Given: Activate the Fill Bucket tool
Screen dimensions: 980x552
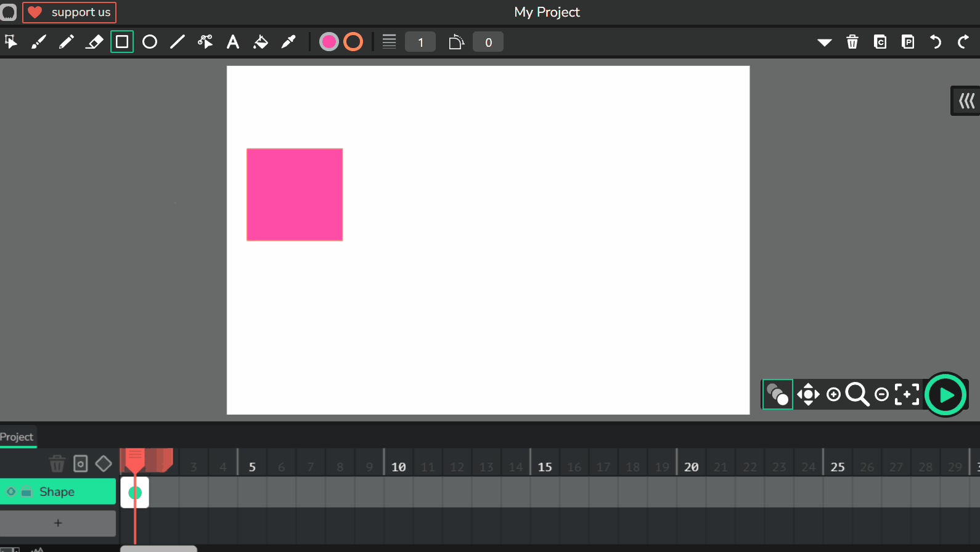Looking at the screenshot, I should tap(261, 42).
